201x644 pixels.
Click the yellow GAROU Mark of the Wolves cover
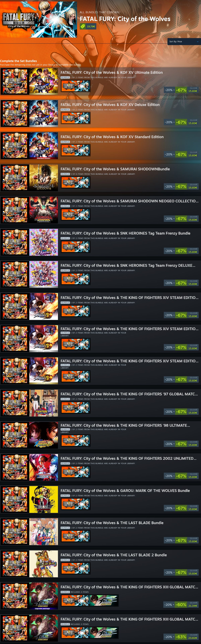(x=43, y=499)
